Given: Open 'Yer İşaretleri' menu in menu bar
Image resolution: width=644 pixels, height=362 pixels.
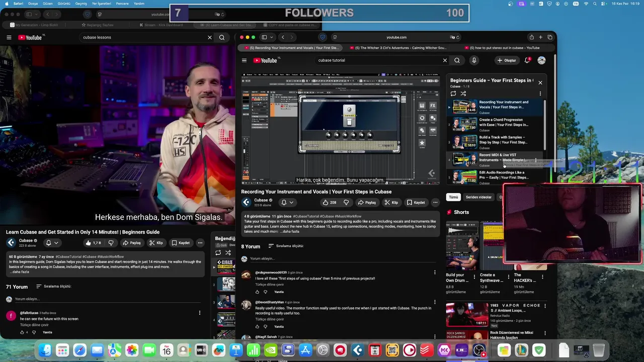Looking at the screenshot, I should [101, 4].
